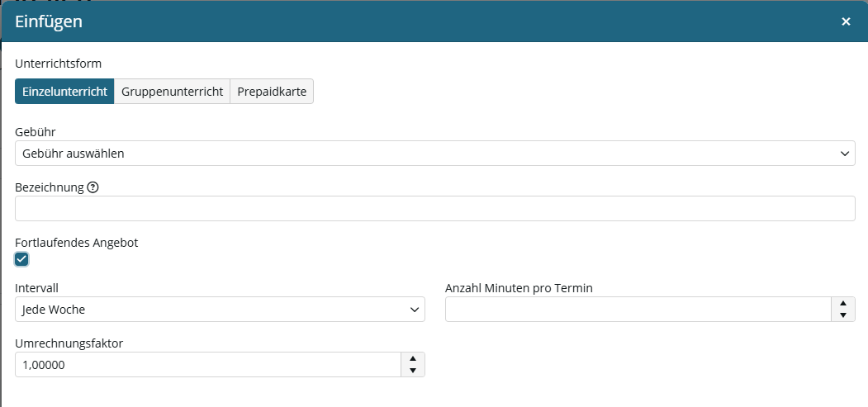Choose the Prepaidkarte Unterrichtsform
The image size is (868, 407).
[x=272, y=92]
